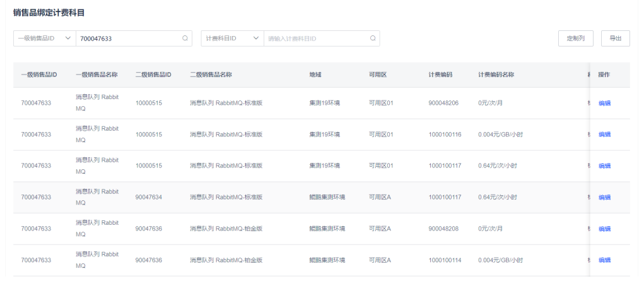
Task: Click 编辑 in the 900048208 row
Action: point(604,229)
